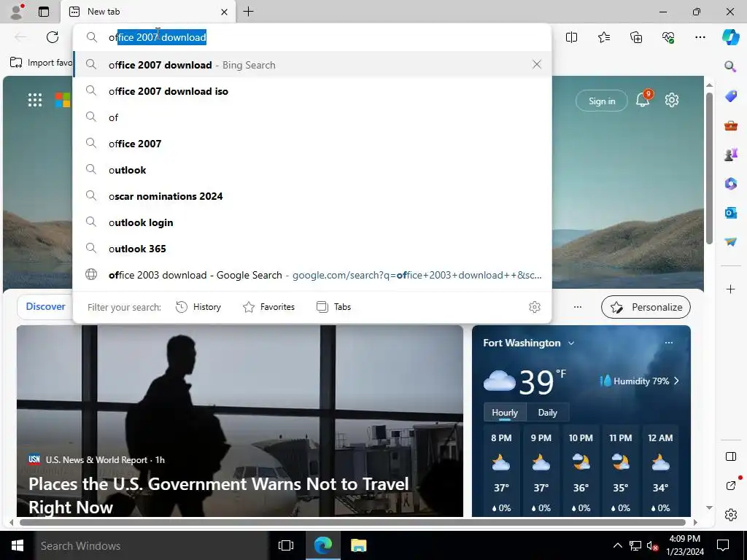Open a new tab with the plus icon
Screen dimensions: 747x560
[248, 12]
